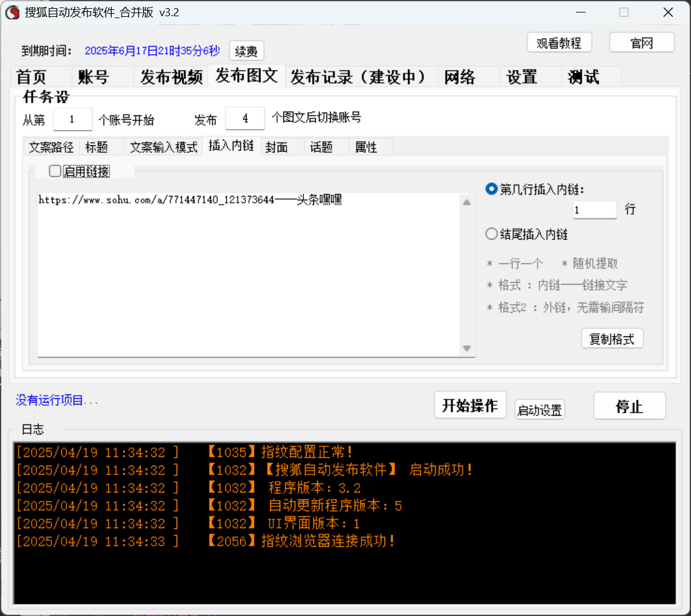Screen dimensions: 691x616
Task: Open the 发布视频 tab
Action: coord(171,77)
